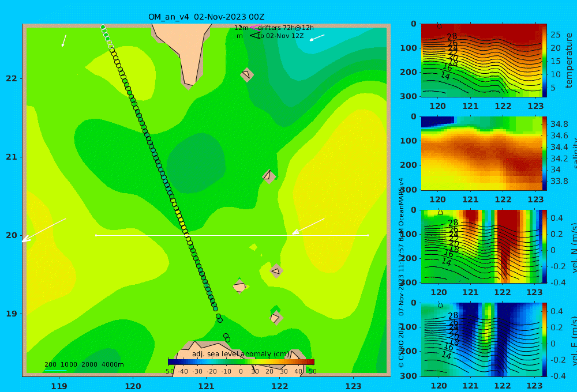Click the "0.4" tick on the vel. N colorbar
577x392 pixels.
point(557,218)
